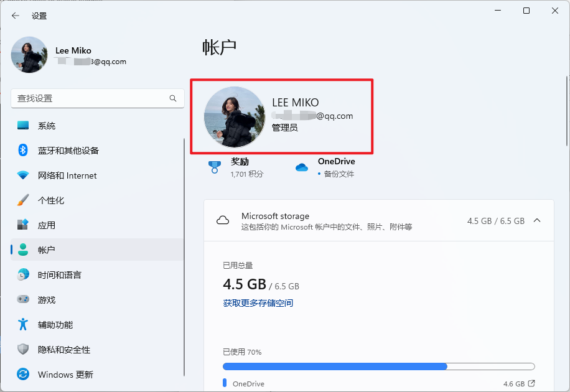Click the Microsoft storage title
Viewport: 570px width, 392px height.
coord(275,216)
